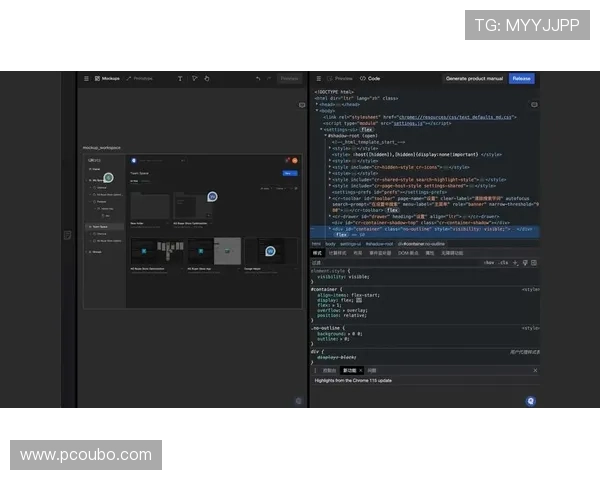Select the Text tool in the mockup toolbar
The image size is (600, 480).
180,78
